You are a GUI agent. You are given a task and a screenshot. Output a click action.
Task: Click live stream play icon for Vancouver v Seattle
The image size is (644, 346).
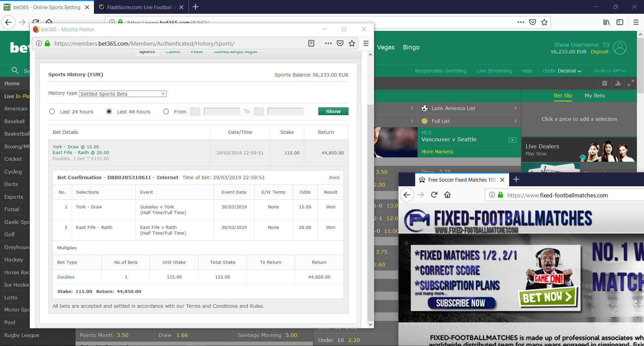point(513,140)
